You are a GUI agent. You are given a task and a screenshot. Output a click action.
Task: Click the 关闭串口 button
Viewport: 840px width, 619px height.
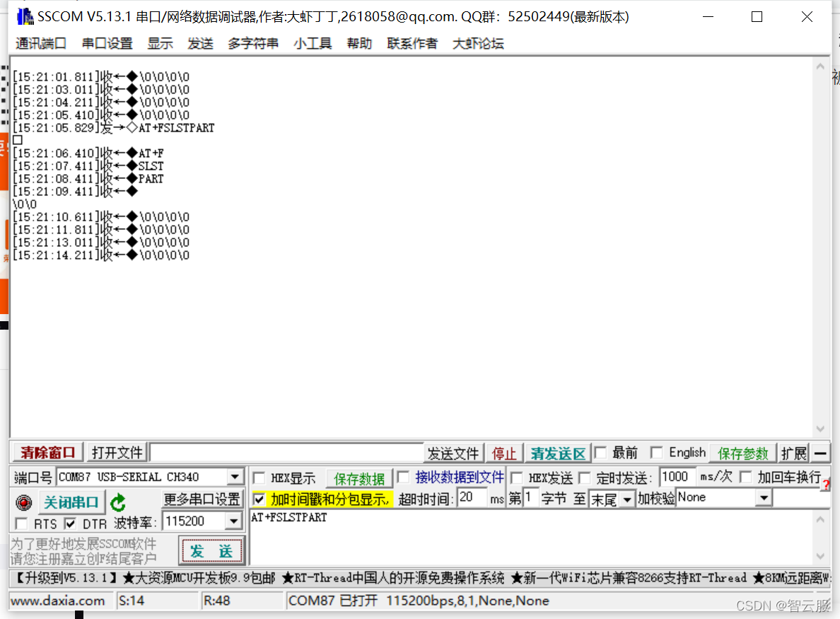point(71,503)
